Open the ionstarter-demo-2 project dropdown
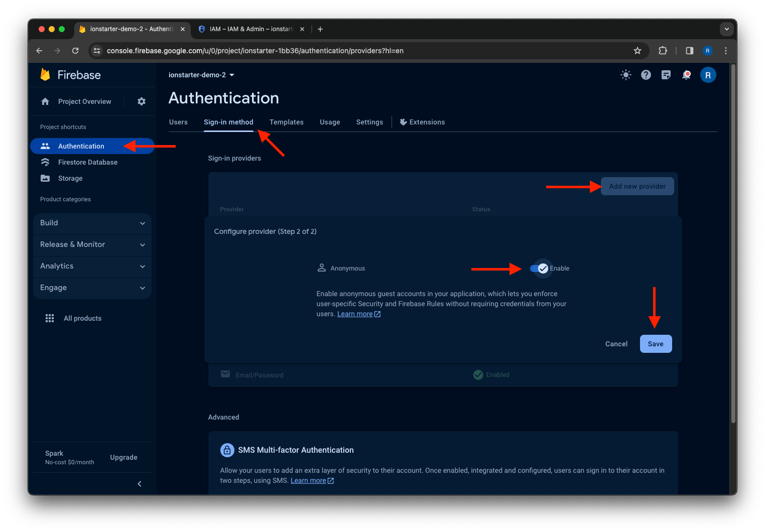This screenshot has width=765, height=532. pos(201,75)
